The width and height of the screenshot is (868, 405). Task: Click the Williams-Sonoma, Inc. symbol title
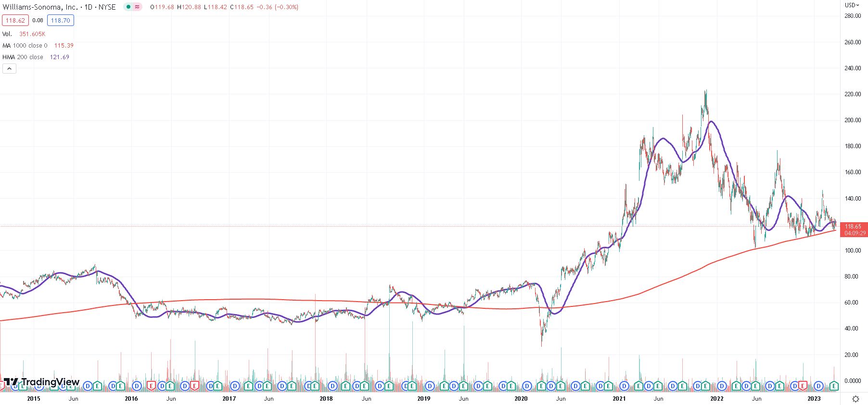click(x=40, y=7)
